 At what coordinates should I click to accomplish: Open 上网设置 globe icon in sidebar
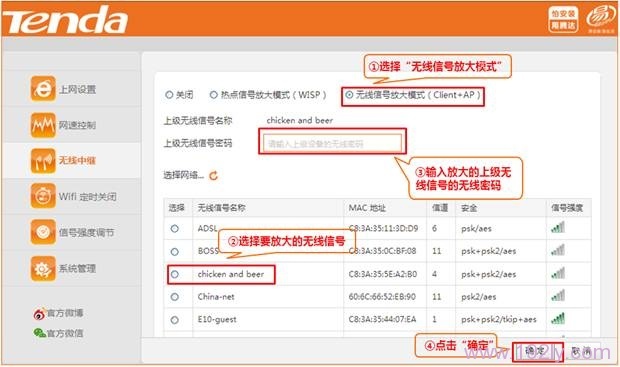point(43,89)
